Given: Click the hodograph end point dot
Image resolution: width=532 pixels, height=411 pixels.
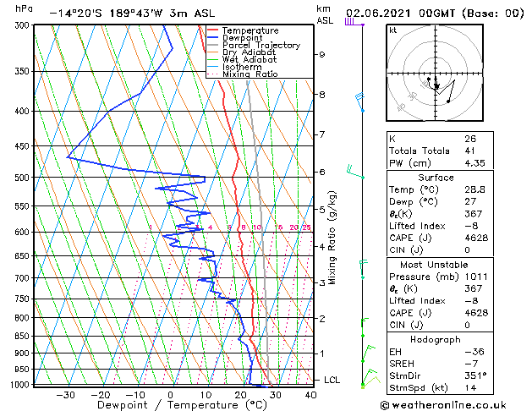Looking at the screenshot, I should [448, 101].
